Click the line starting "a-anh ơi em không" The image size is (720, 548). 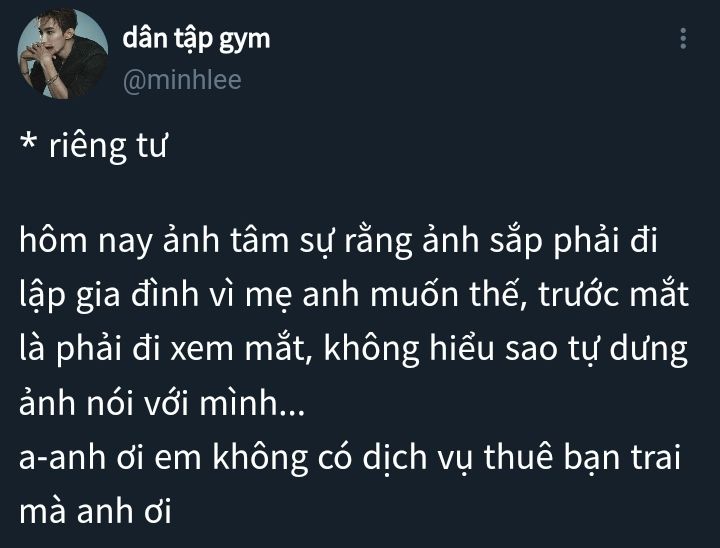(x=349, y=458)
